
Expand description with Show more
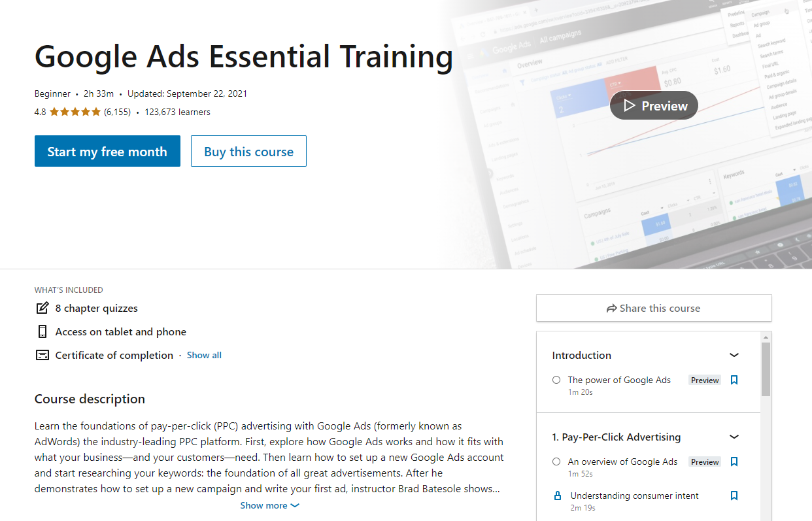pos(269,505)
